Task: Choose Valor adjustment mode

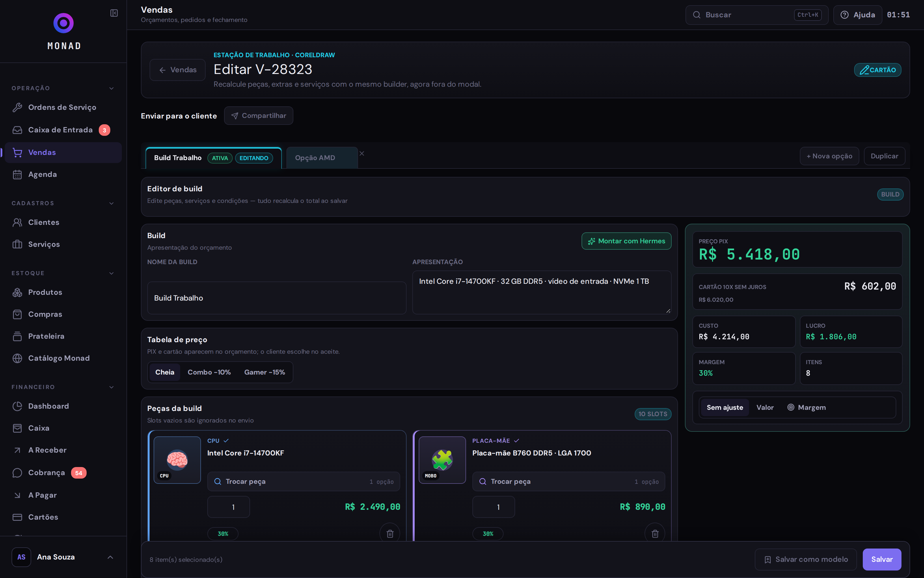Action: tap(765, 407)
